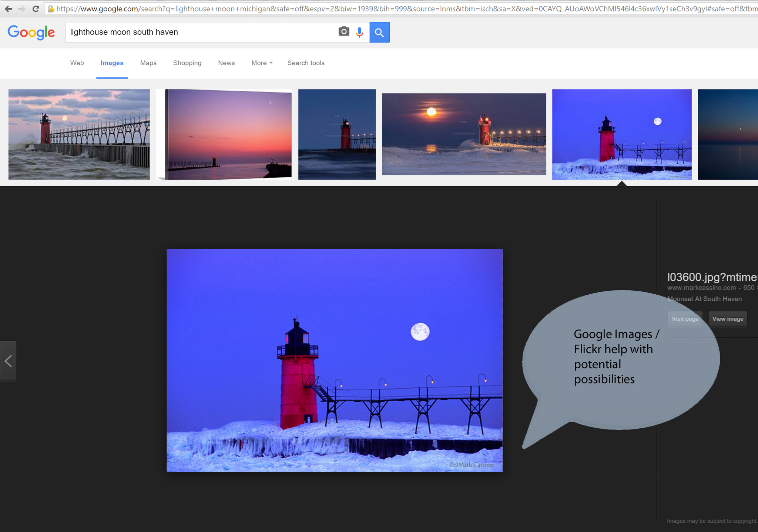
Task: Switch to the Web tab
Action: 77,63
